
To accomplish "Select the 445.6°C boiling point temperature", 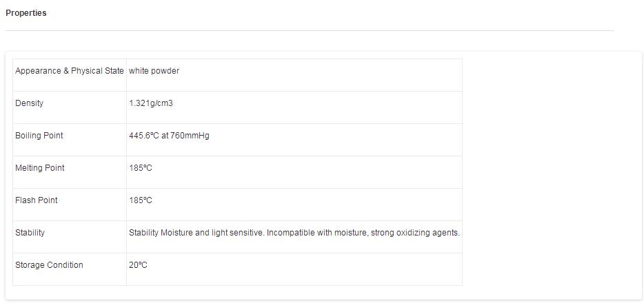I will 144,136.
